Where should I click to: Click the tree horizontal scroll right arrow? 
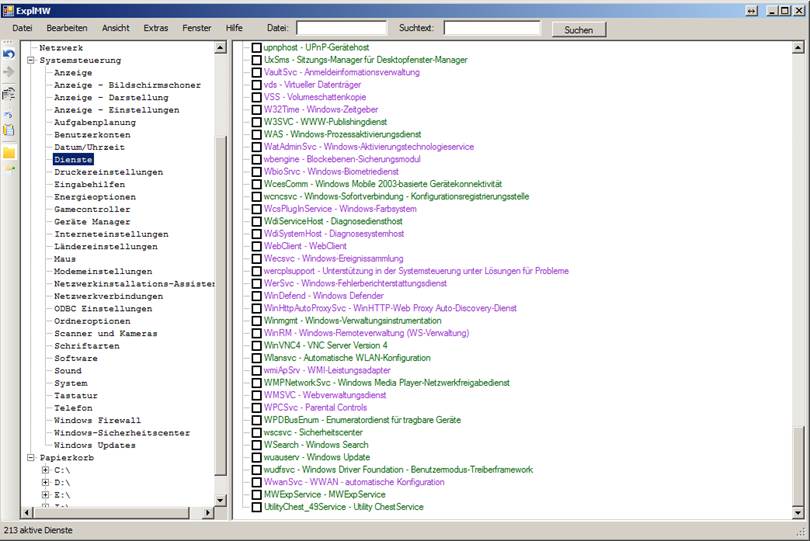coord(208,513)
